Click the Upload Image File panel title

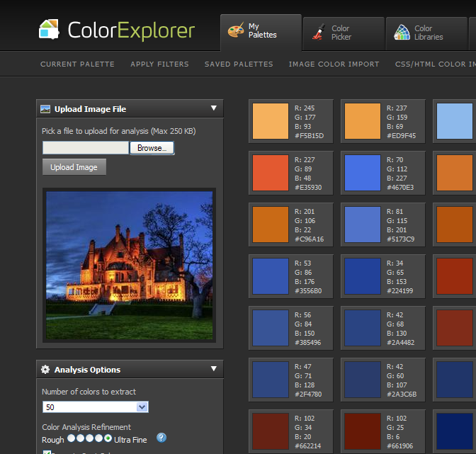point(90,109)
